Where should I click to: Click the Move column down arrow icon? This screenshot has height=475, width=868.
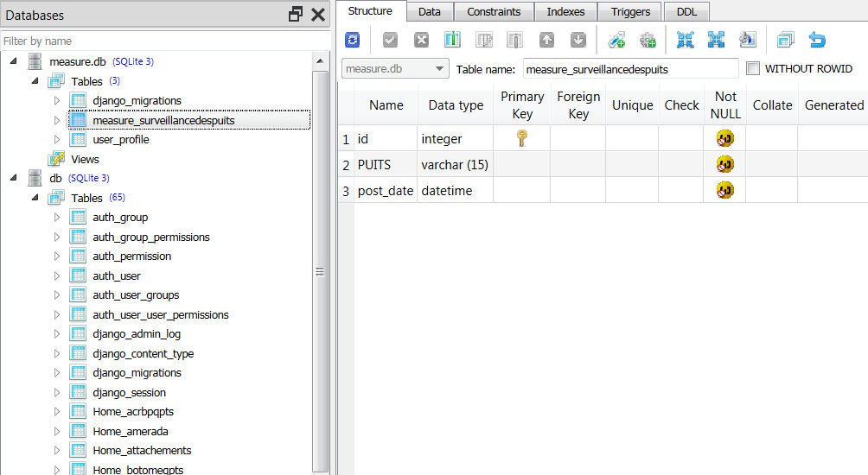coord(578,40)
